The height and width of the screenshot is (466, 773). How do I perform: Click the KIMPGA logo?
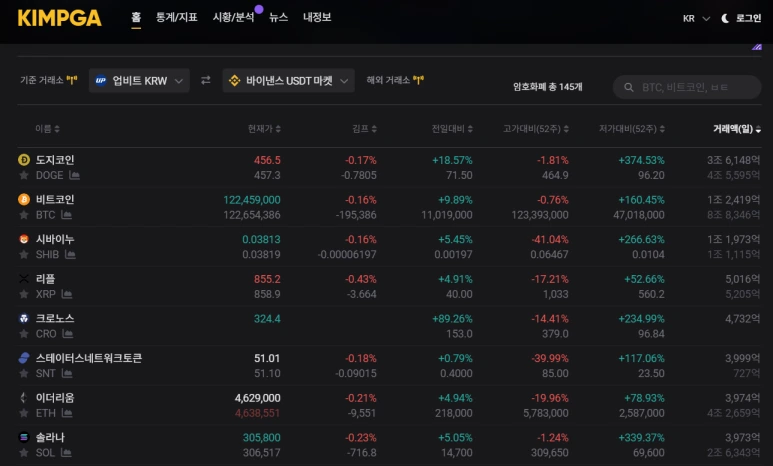tap(60, 18)
